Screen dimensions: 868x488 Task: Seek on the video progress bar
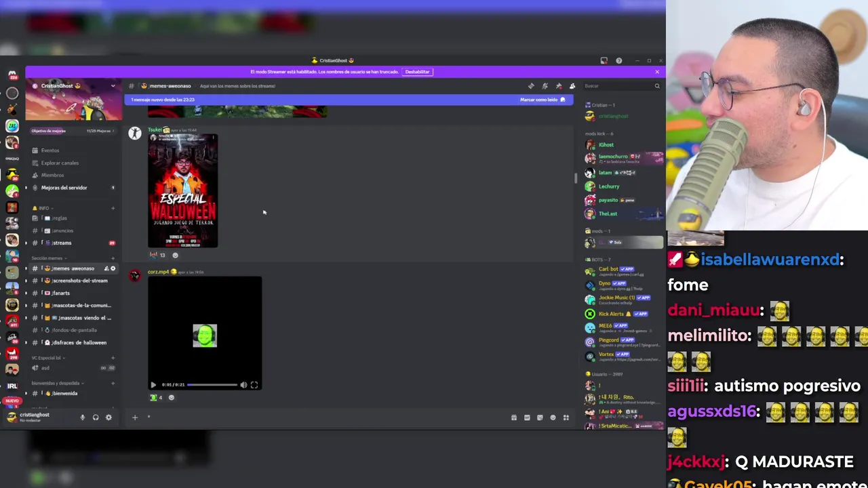212,384
